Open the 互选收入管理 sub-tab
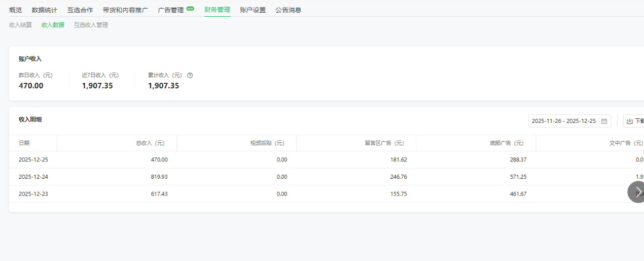The image size is (644, 261). (91, 25)
